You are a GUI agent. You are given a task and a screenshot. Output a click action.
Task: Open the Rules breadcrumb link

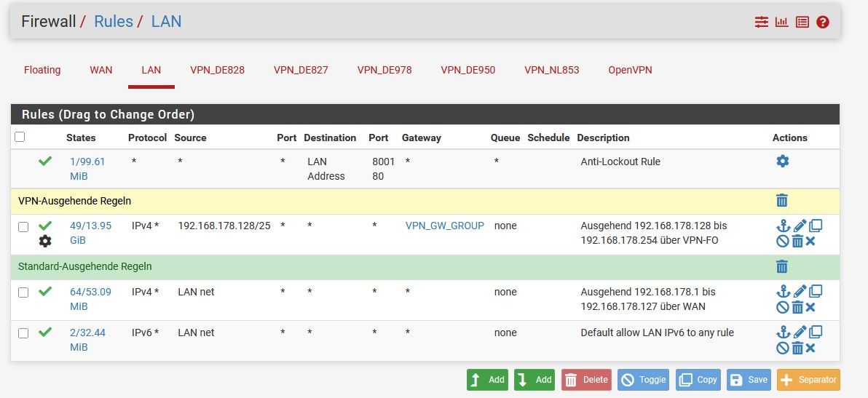point(114,22)
